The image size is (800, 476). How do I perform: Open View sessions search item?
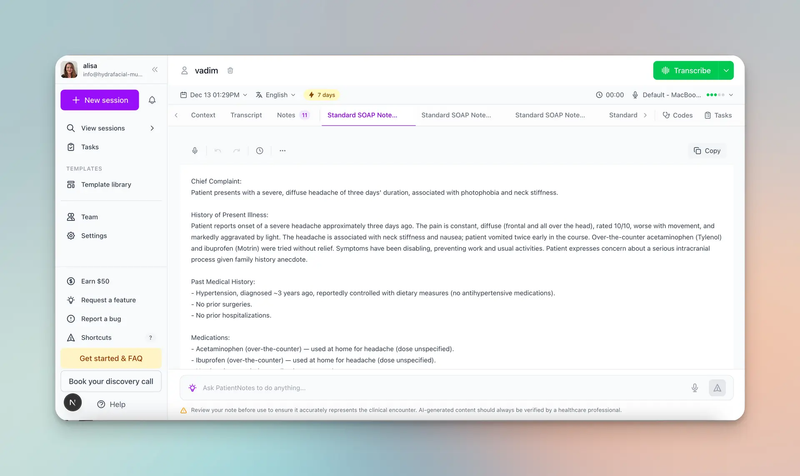(103, 128)
